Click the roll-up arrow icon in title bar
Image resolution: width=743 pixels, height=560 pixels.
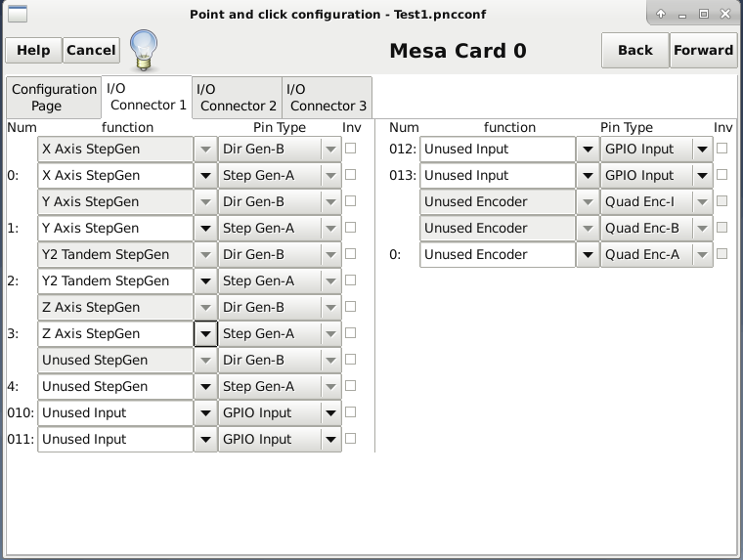(661, 14)
